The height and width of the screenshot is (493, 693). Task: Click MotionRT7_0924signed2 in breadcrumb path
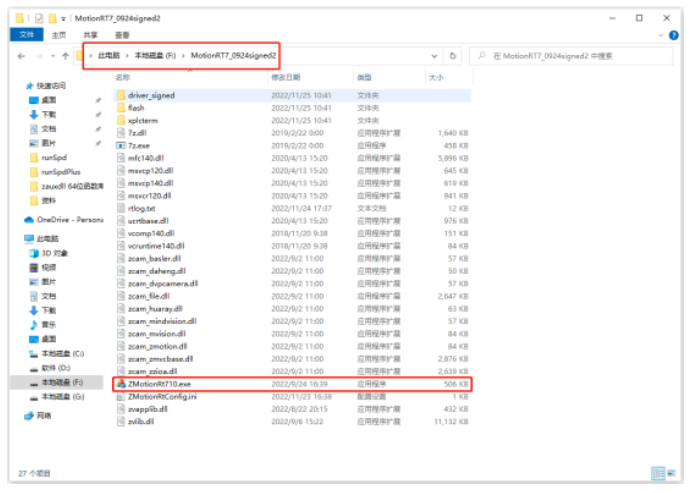tap(233, 56)
